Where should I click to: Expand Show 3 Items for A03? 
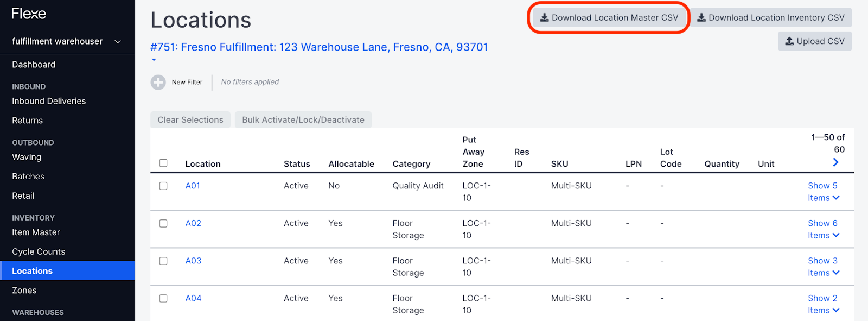pyautogui.click(x=824, y=267)
